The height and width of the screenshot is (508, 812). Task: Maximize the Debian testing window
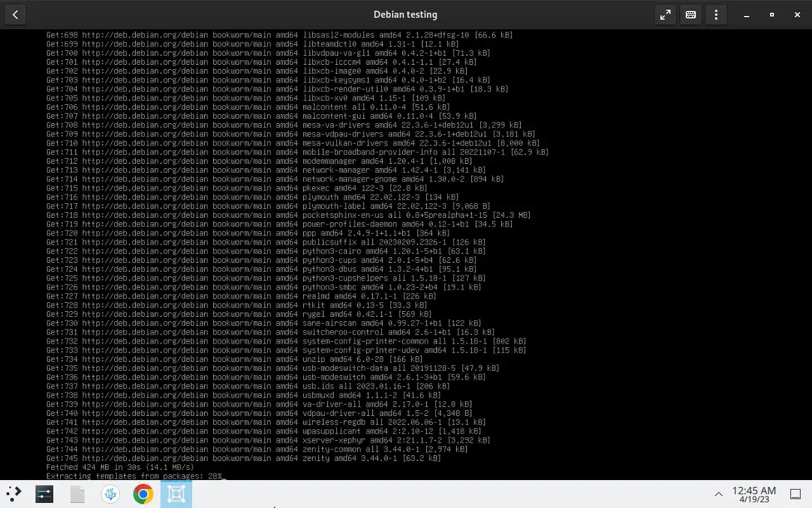pos(772,15)
